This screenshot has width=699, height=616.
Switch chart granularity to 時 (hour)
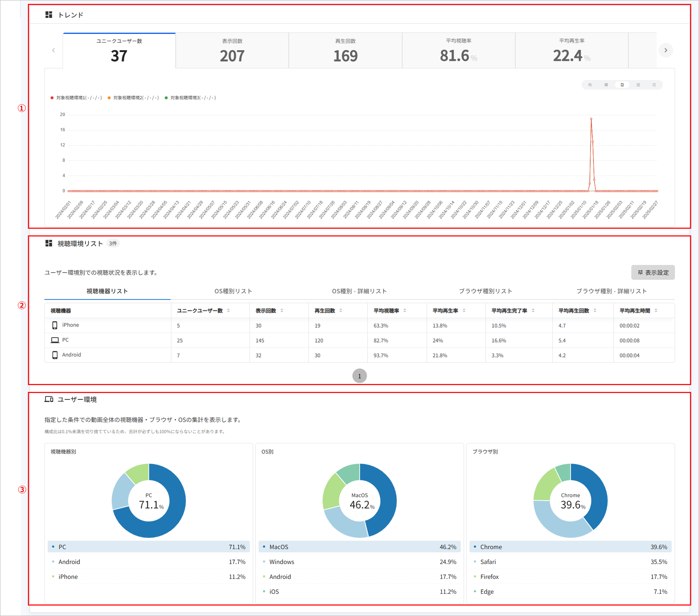click(x=590, y=85)
